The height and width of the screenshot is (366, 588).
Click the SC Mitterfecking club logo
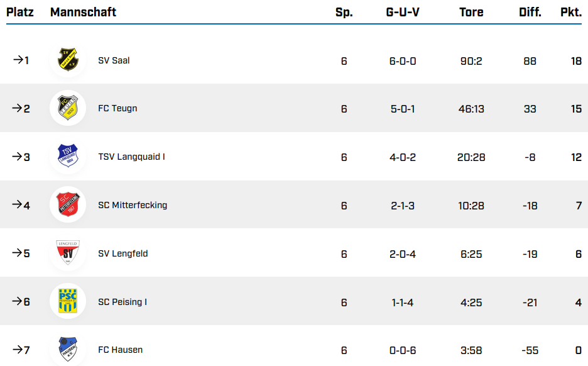click(68, 205)
